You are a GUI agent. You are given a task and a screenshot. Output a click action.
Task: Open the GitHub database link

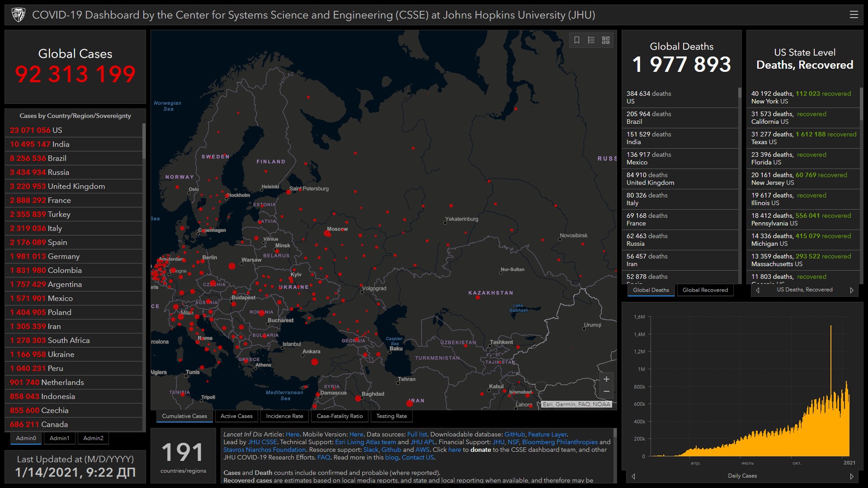(514, 434)
